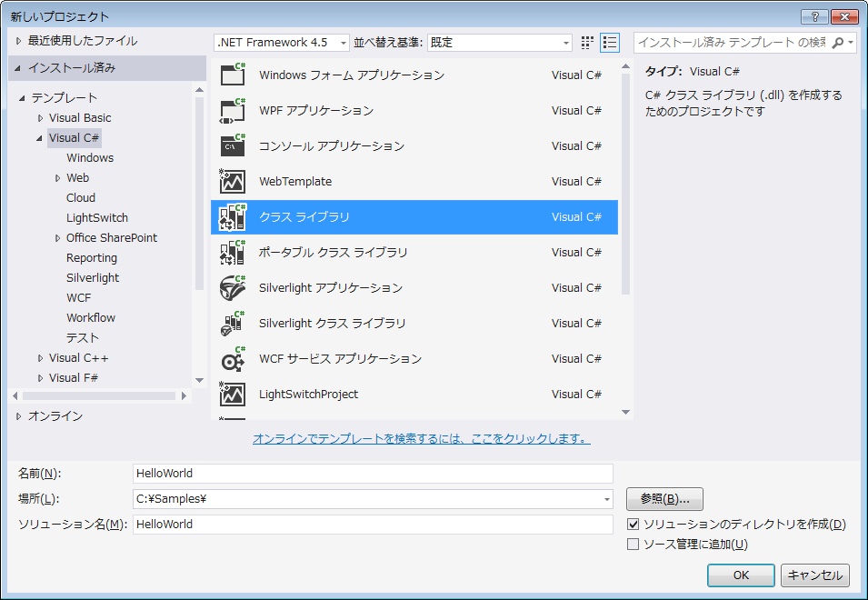Expand the Visual Basic tree node
The image size is (868, 600).
coord(40,118)
